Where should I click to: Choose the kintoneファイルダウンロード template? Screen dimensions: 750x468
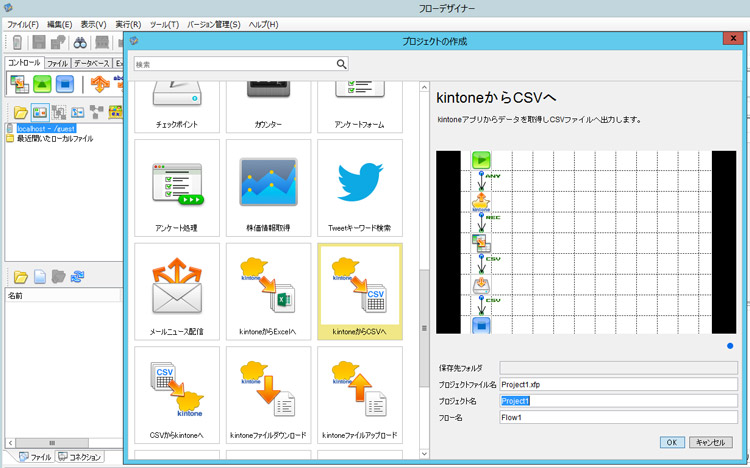tap(268, 395)
